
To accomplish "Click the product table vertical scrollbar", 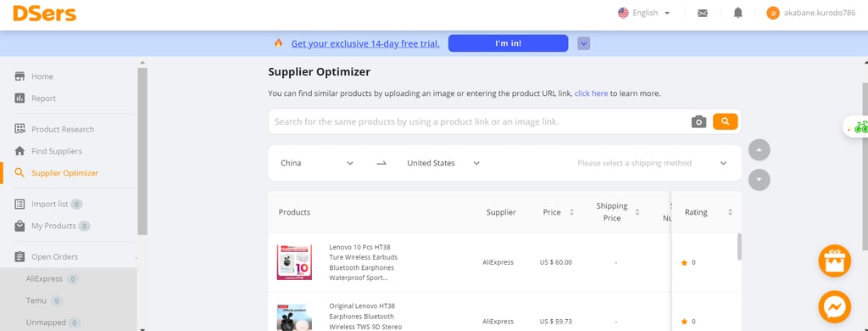I will pyautogui.click(x=739, y=247).
